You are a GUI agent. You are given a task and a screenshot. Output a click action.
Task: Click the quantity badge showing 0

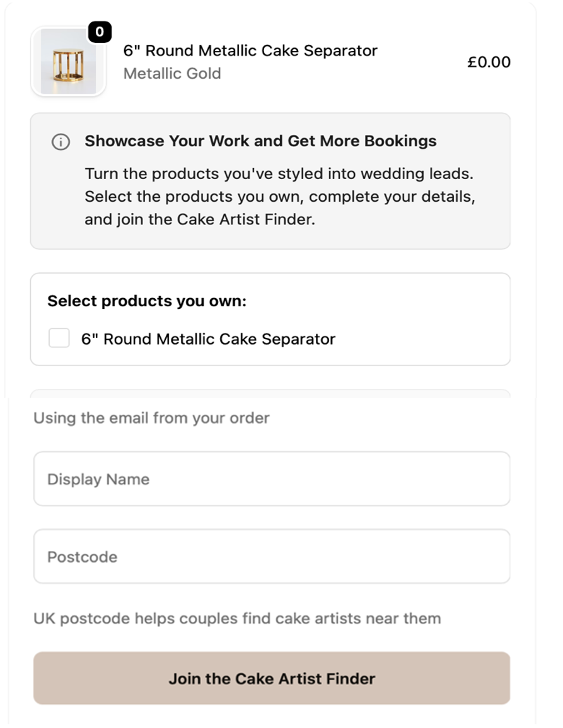pos(100,32)
